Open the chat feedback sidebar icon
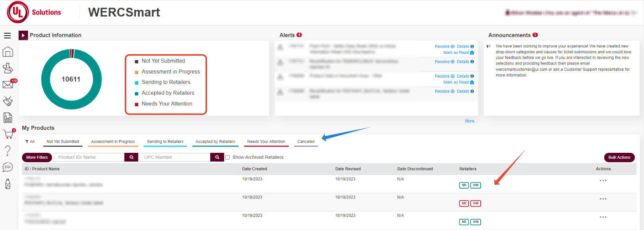644x230 pixels. pos(8,167)
